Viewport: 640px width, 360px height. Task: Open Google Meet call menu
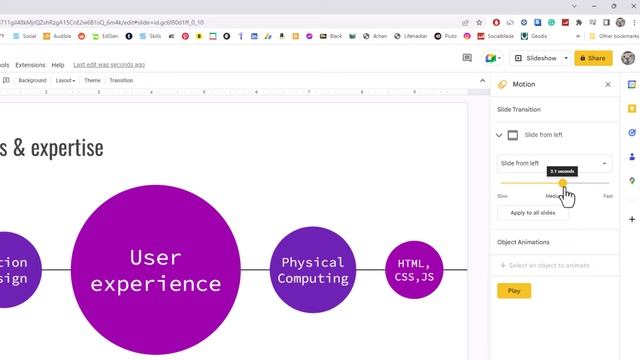click(493, 58)
